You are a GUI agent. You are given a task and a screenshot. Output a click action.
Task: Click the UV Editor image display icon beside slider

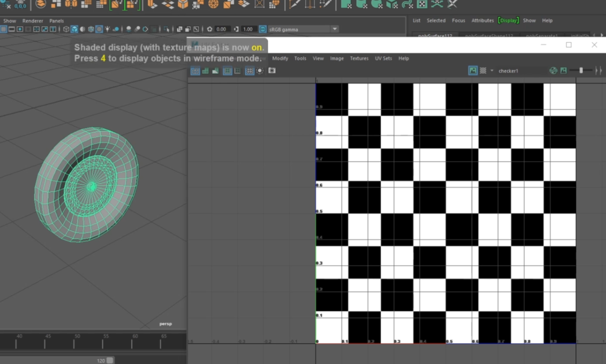(x=563, y=71)
